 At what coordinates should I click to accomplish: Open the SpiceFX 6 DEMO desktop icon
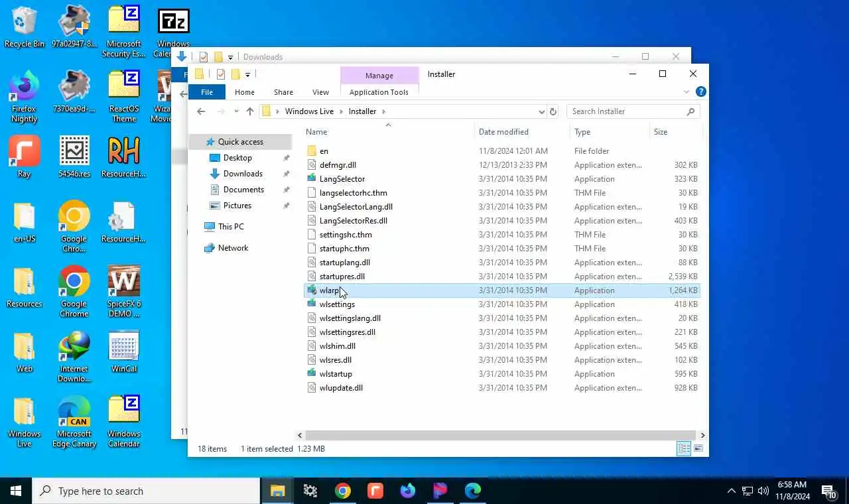click(124, 292)
